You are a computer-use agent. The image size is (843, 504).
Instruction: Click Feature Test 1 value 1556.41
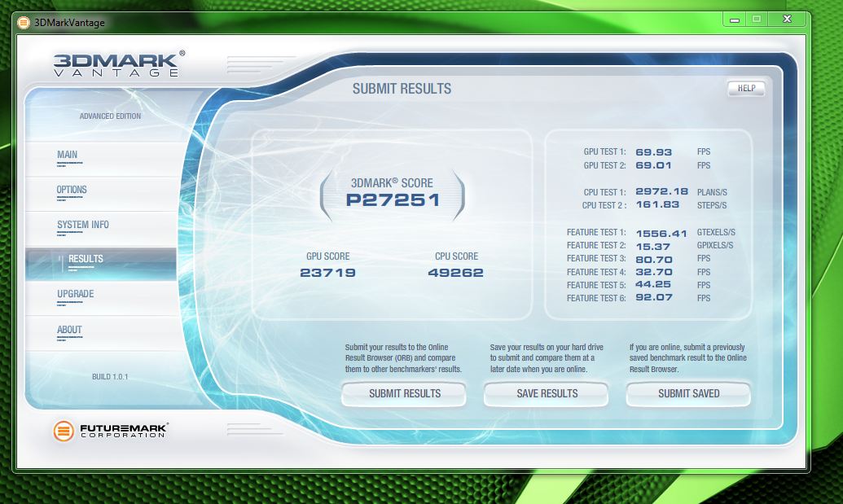tap(661, 234)
